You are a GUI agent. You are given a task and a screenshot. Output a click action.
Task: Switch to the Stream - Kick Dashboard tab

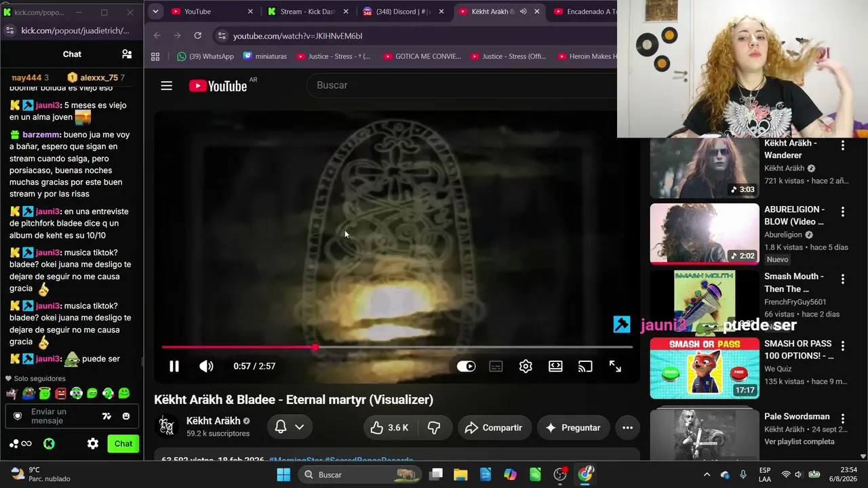pos(309,12)
